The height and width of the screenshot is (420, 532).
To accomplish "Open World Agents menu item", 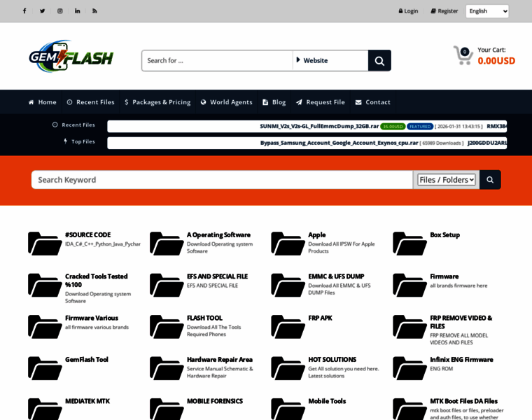I will pyautogui.click(x=226, y=102).
